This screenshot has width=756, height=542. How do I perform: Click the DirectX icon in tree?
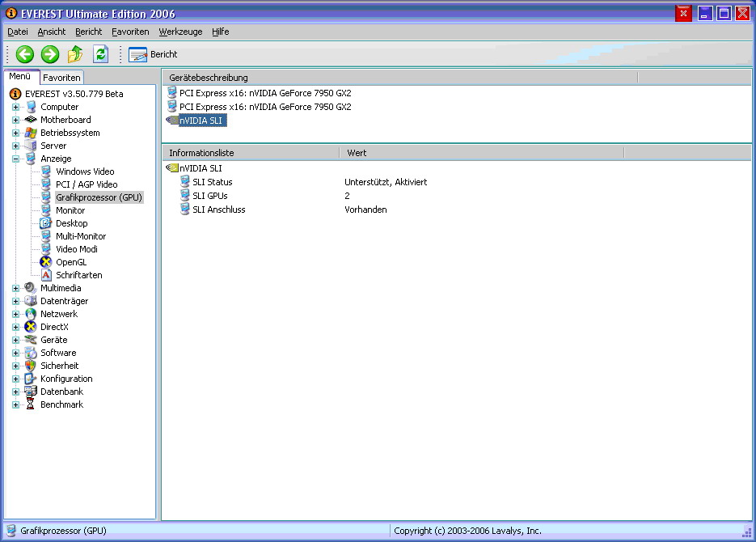pos(31,327)
